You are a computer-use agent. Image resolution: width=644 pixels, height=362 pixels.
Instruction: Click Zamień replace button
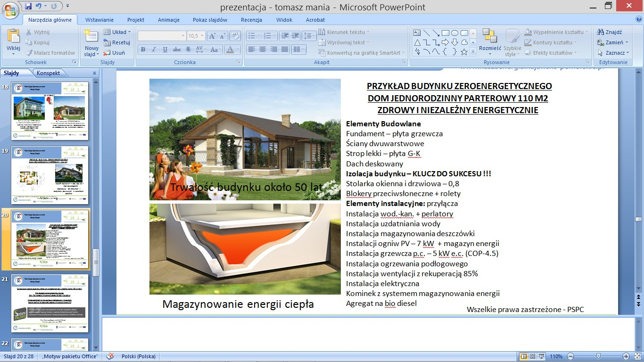(x=613, y=42)
